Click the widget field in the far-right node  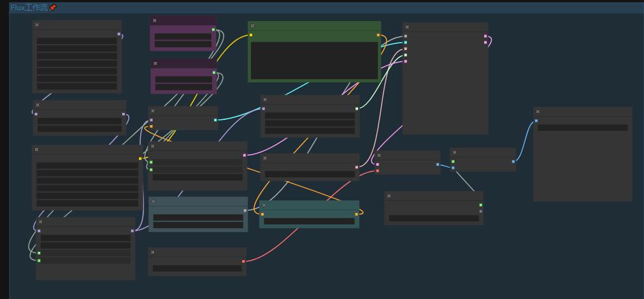pyautogui.click(x=582, y=128)
